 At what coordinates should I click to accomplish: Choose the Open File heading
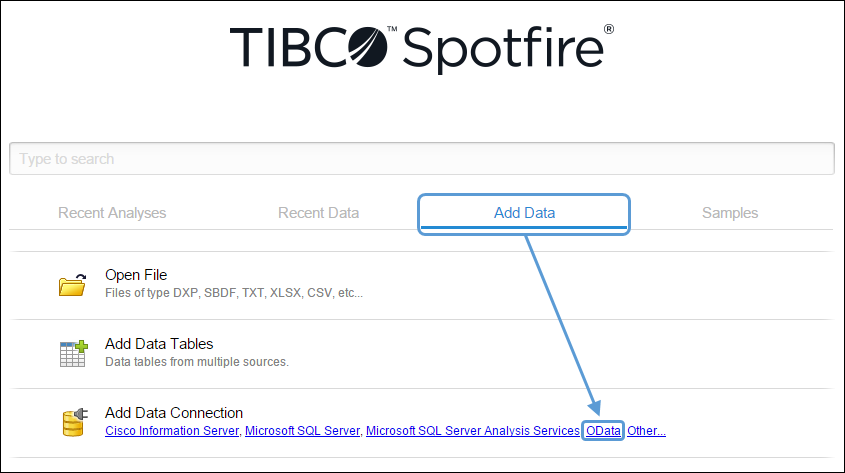136,275
